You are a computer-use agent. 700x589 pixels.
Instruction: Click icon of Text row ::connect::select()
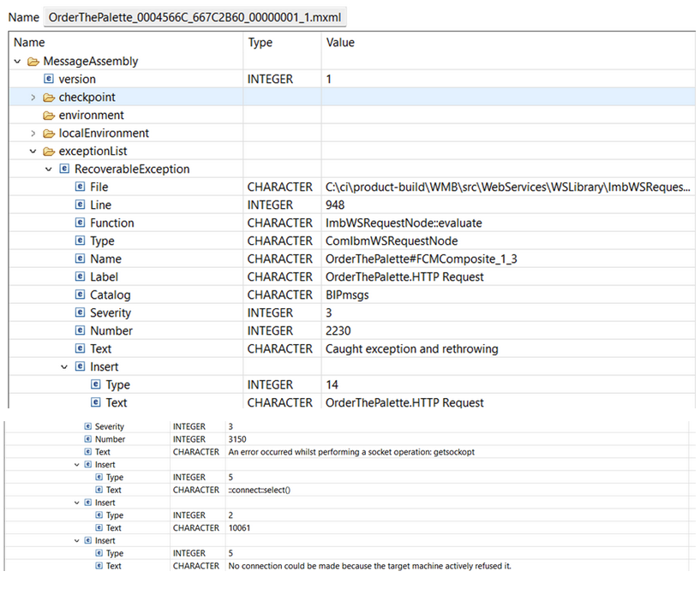pos(99,490)
